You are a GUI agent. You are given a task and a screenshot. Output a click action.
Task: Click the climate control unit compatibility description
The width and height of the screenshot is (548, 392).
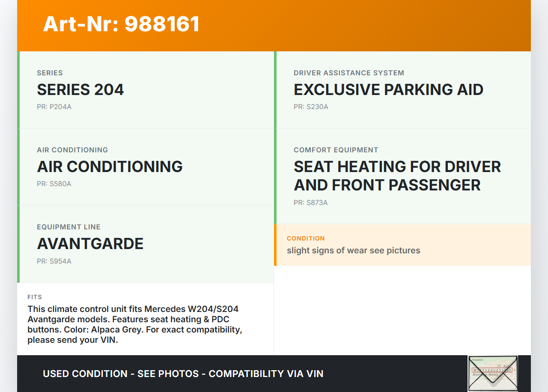coord(134,324)
